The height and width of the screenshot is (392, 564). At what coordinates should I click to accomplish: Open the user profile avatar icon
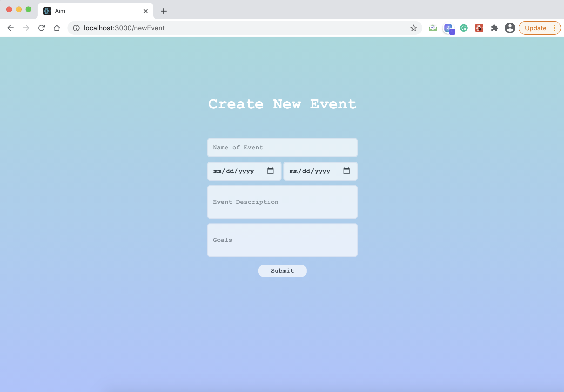tap(510, 28)
